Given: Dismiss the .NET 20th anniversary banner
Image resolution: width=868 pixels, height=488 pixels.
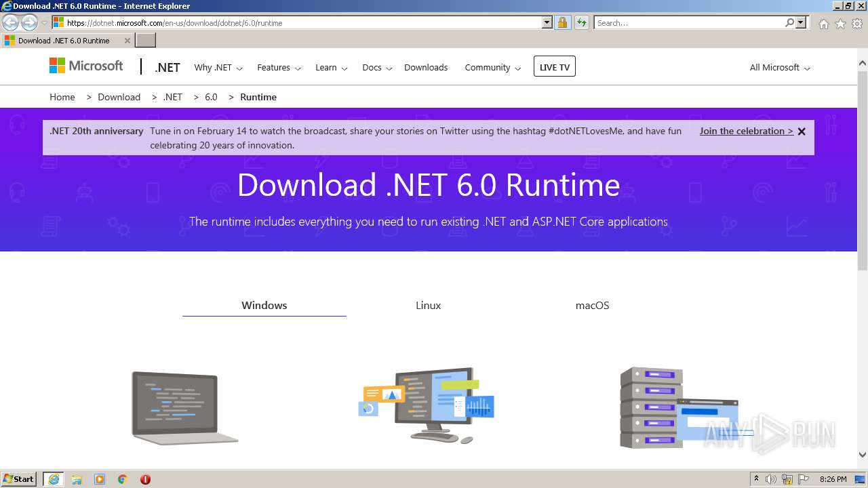Looking at the screenshot, I should pyautogui.click(x=802, y=131).
